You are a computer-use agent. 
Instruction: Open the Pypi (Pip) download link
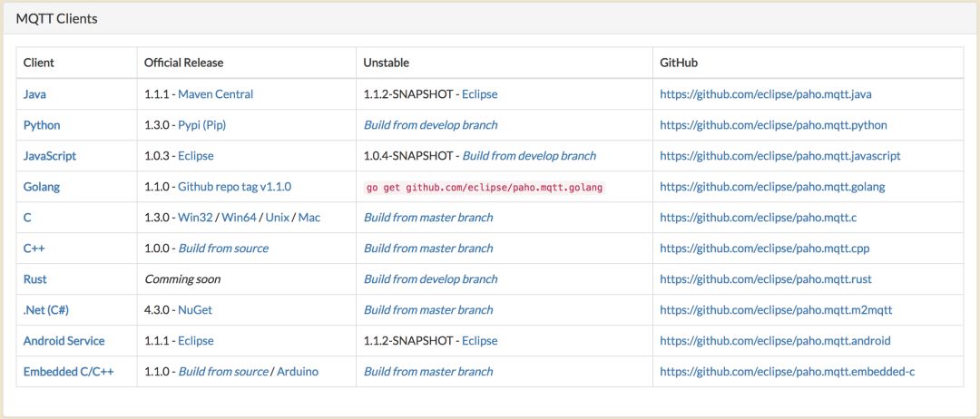pos(201,125)
